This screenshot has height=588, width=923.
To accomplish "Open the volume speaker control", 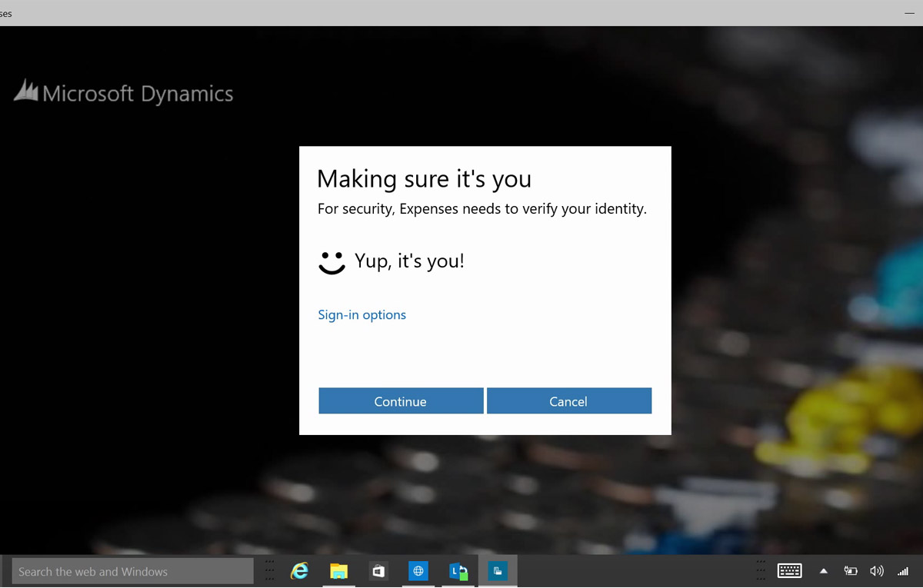I will (877, 571).
